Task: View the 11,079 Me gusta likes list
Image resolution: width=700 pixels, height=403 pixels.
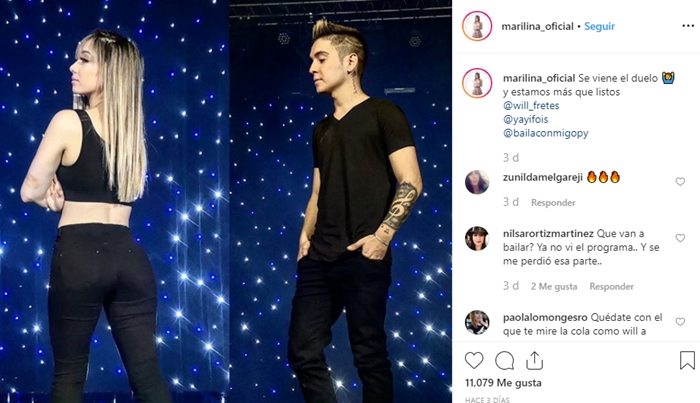Action: pos(503,383)
